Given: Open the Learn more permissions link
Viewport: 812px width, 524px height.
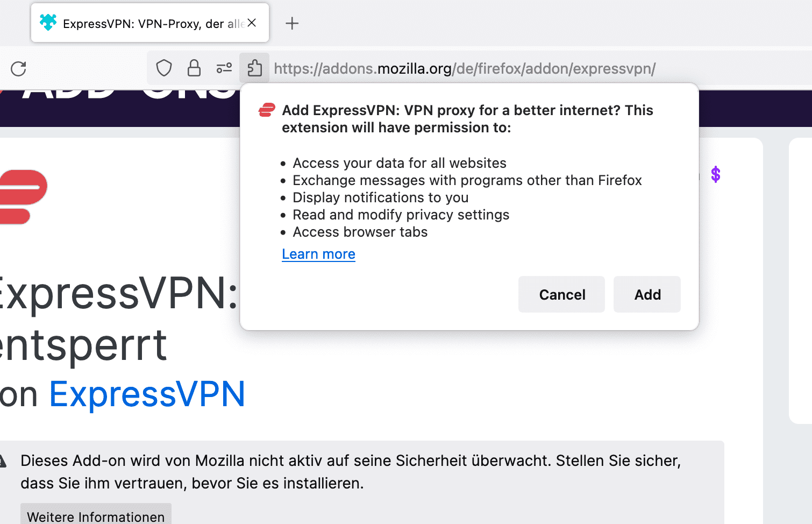Looking at the screenshot, I should click(318, 254).
